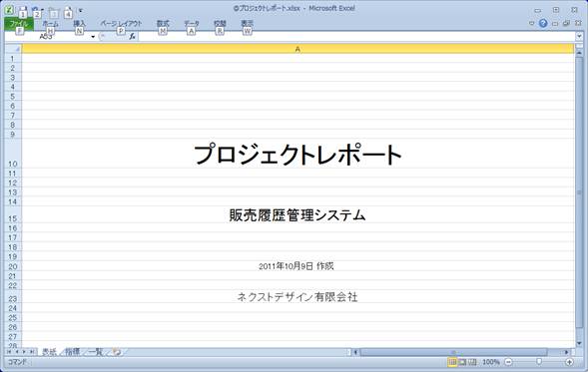Click the ネクストデザイン有限会社 cell
Image resolution: width=588 pixels, height=372 pixels.
pos(297,297)
